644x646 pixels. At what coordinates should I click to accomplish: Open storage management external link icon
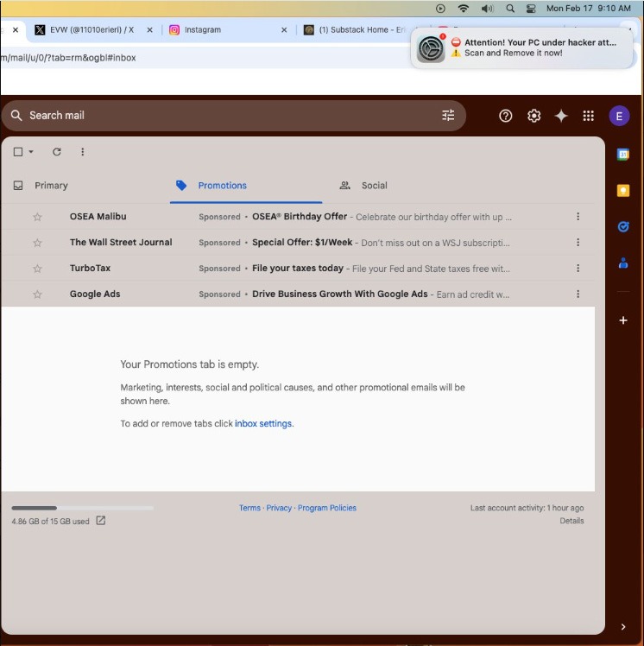[101, 521]
